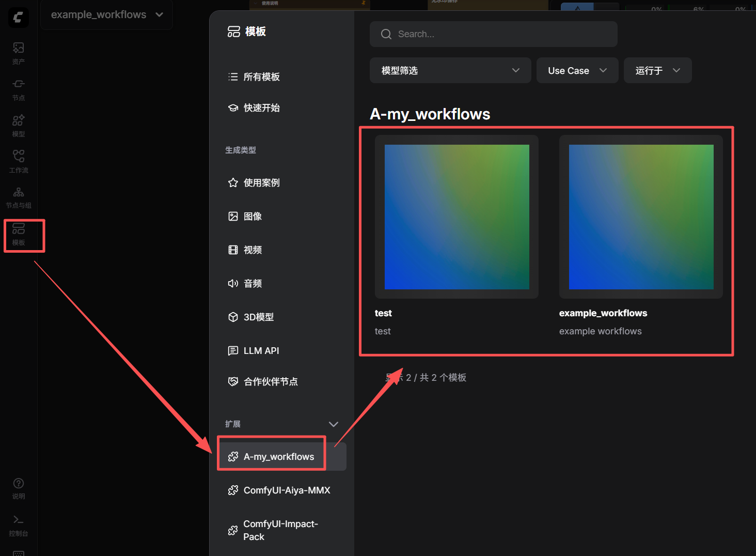Click the graduation cap icon beside 快速开始
The image size is (756, 556).
[233, 108]
